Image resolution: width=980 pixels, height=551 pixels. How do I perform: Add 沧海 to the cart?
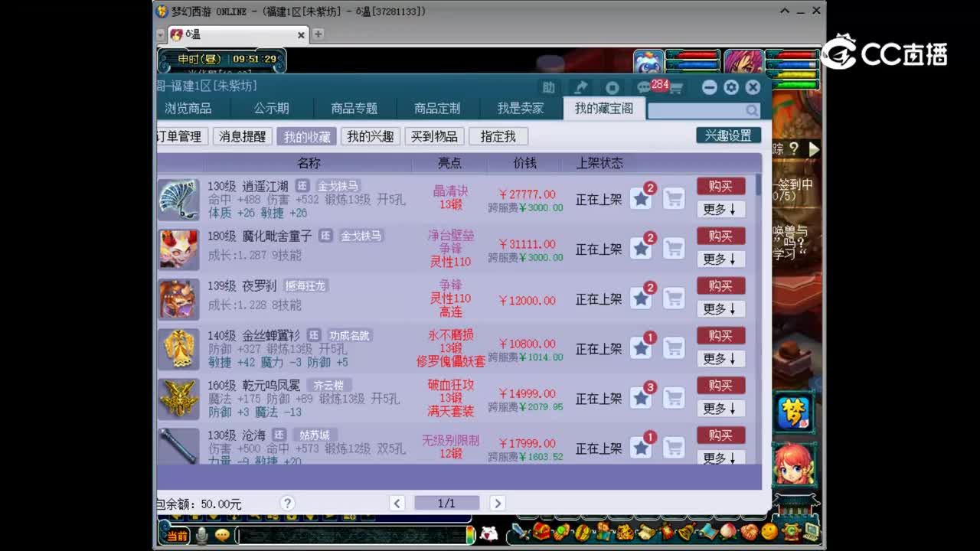click(674, 448)
